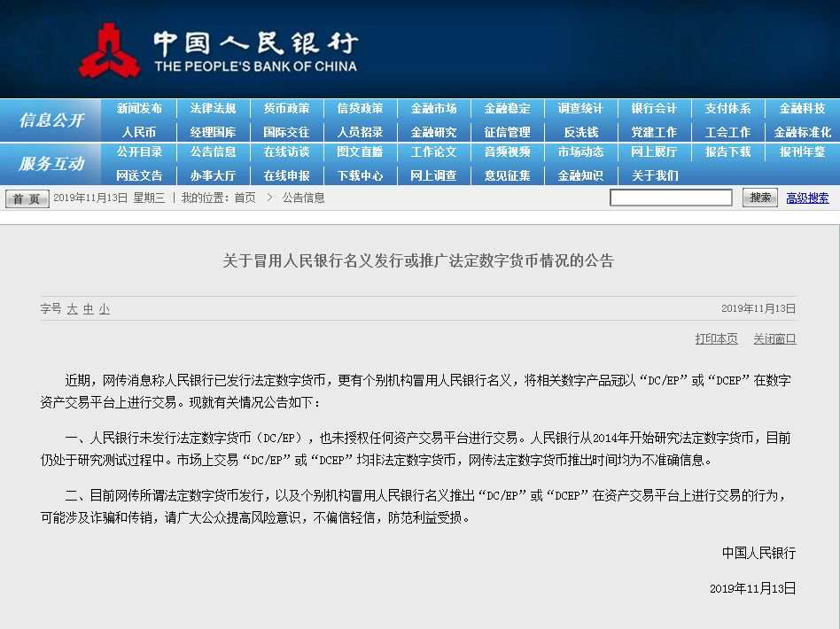Viewport: 840px width, 629px height.
Task: Visit 办事大厅 link
Action: [213, 175]
